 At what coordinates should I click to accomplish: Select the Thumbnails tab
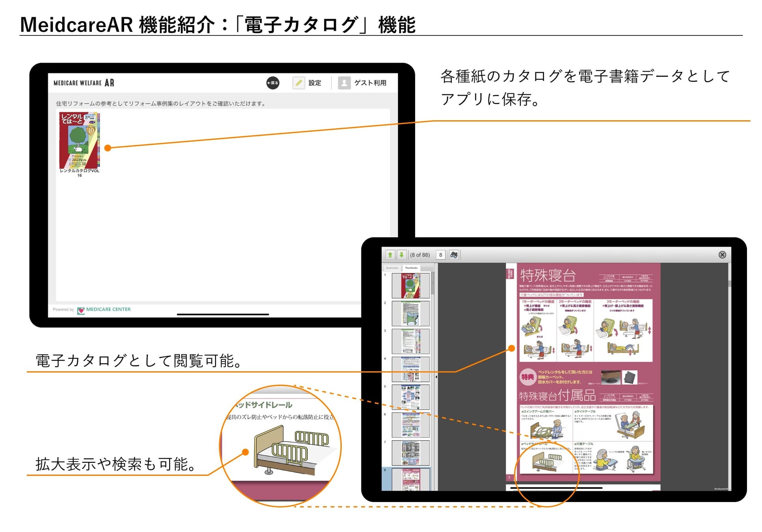click(x=411, y=268)
